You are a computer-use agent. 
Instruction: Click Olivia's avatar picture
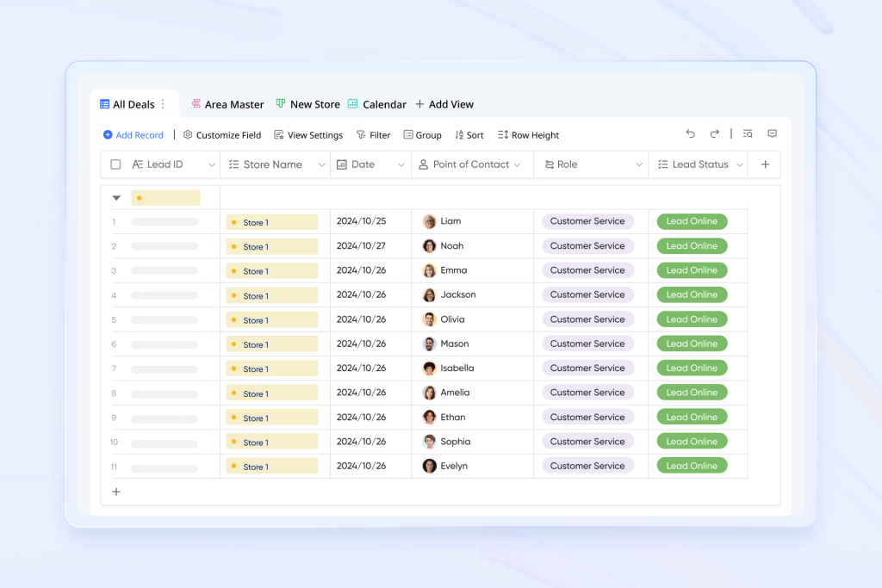pos(429,319)
